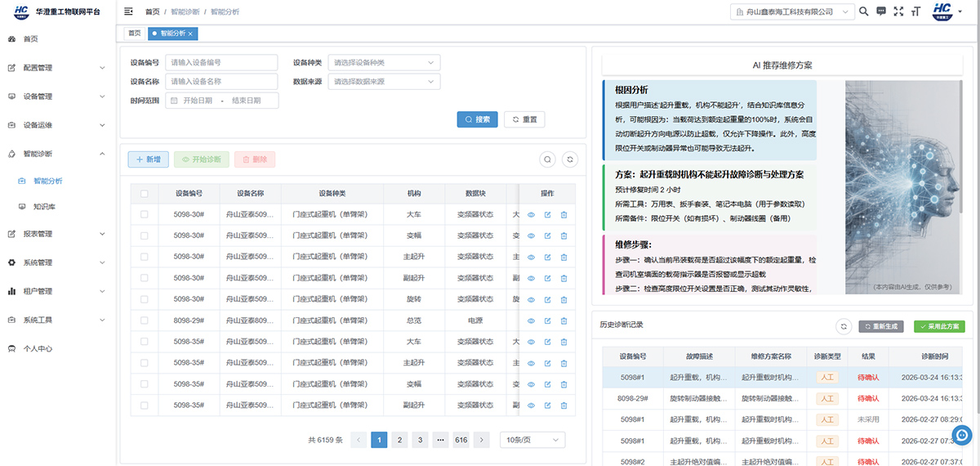The width and height of the screenshot is (980, 466).
Task: Delete the 5098-30# 旋转 row
Action: [563, 299]
